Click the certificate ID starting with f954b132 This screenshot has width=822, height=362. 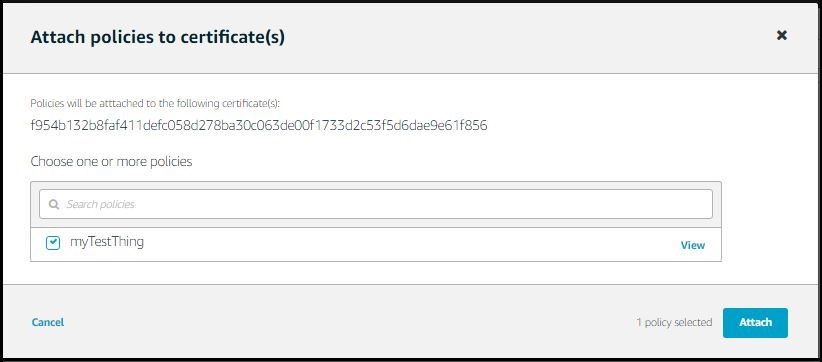click(x=259, y=126)
